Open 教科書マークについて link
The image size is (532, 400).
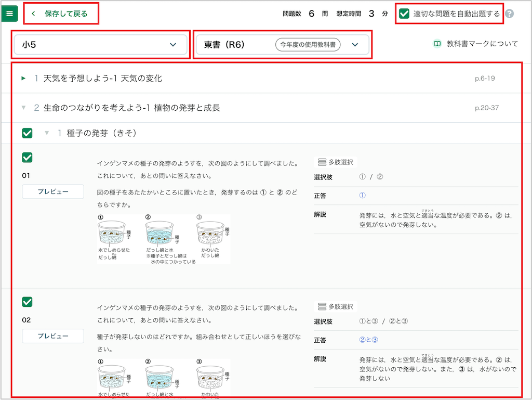(x=482, y=44)
